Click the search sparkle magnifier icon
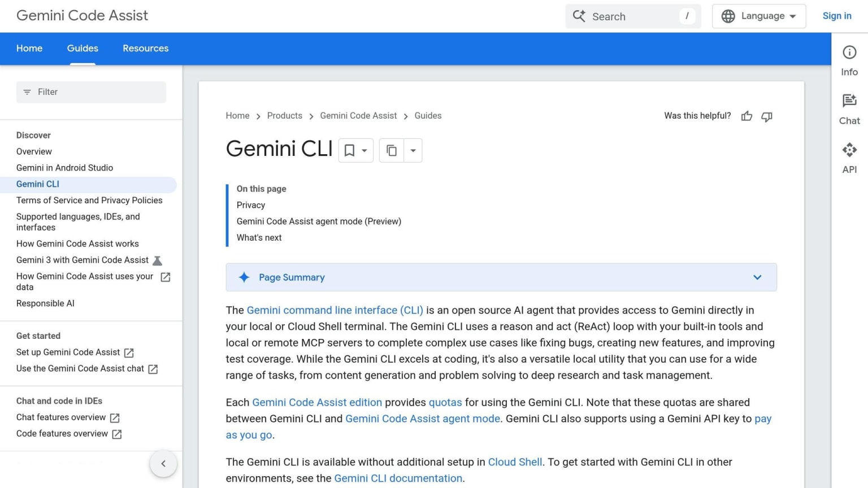 pos(579,16)
